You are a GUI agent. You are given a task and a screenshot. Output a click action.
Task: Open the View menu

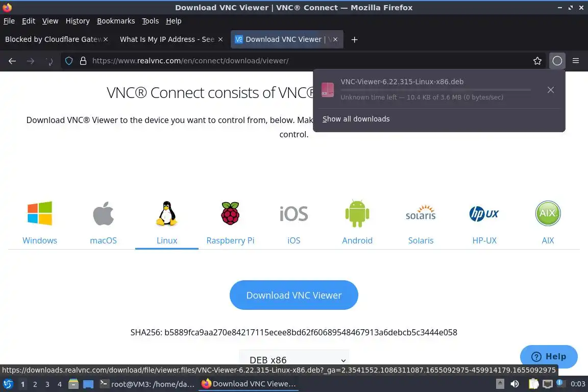point(50,21)
